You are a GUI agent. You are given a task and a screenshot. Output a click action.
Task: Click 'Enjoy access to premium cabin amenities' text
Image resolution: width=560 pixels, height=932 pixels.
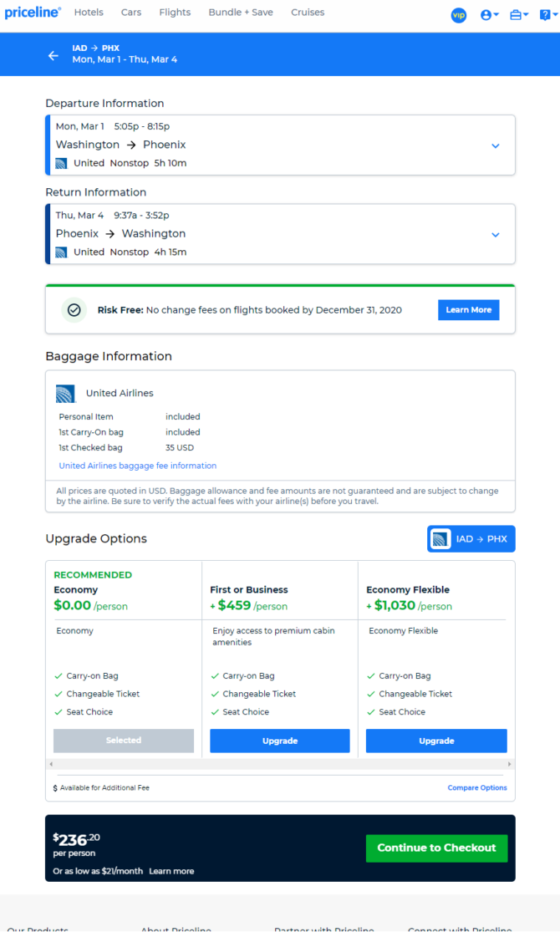tap(273, 637)
